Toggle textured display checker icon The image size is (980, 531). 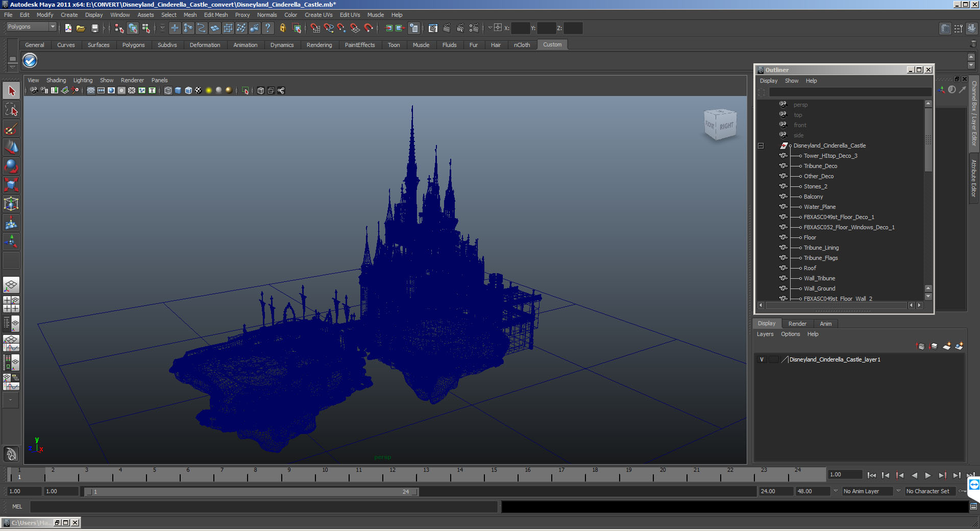click(x=199, y=90)
